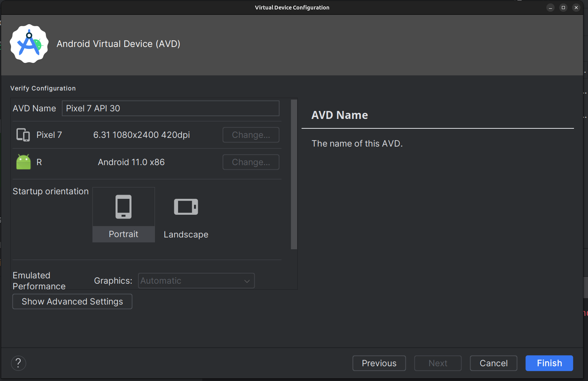Image resolution: width=588 pixels, height=381 pixels.
Task: Click the 'Startup orientation' label
Action: click(x=51, y=191)
